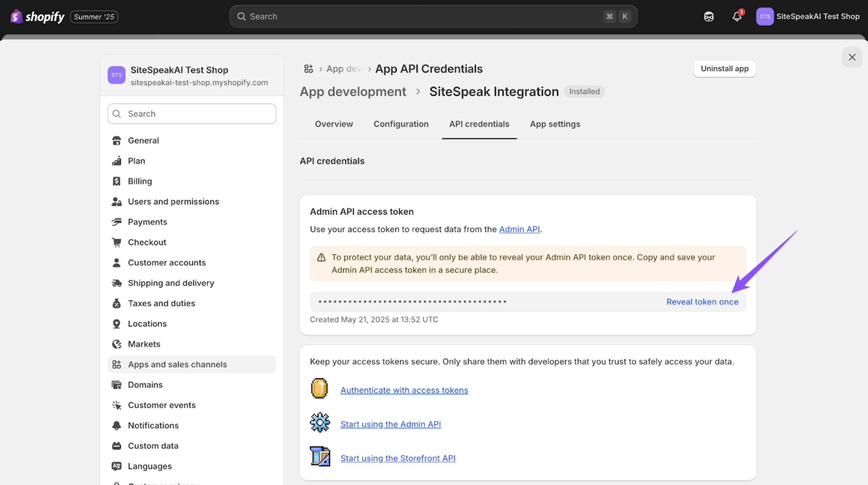
Task: Click the Uninstall app button
Action: pyautogui.click(x=724, y=69)
